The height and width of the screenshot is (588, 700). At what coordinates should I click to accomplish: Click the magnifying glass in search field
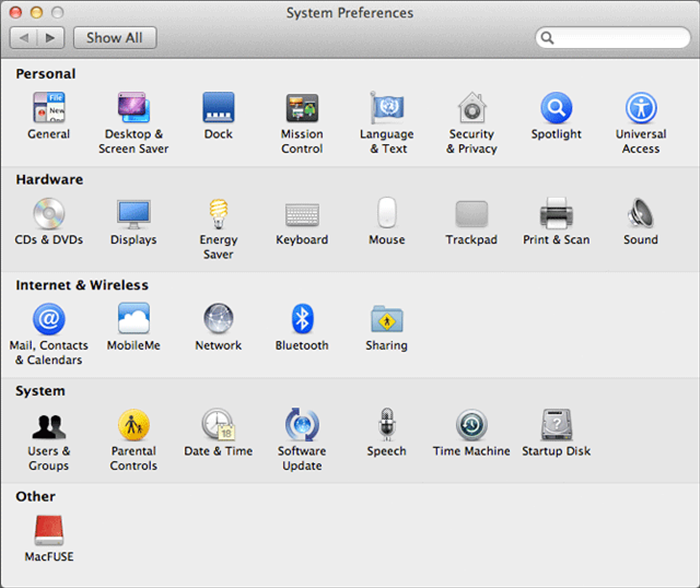click(547, 38)
